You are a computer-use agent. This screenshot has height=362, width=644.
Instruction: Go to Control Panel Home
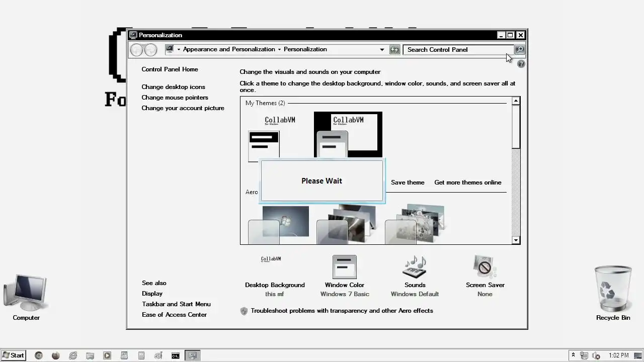click(170, 69)
